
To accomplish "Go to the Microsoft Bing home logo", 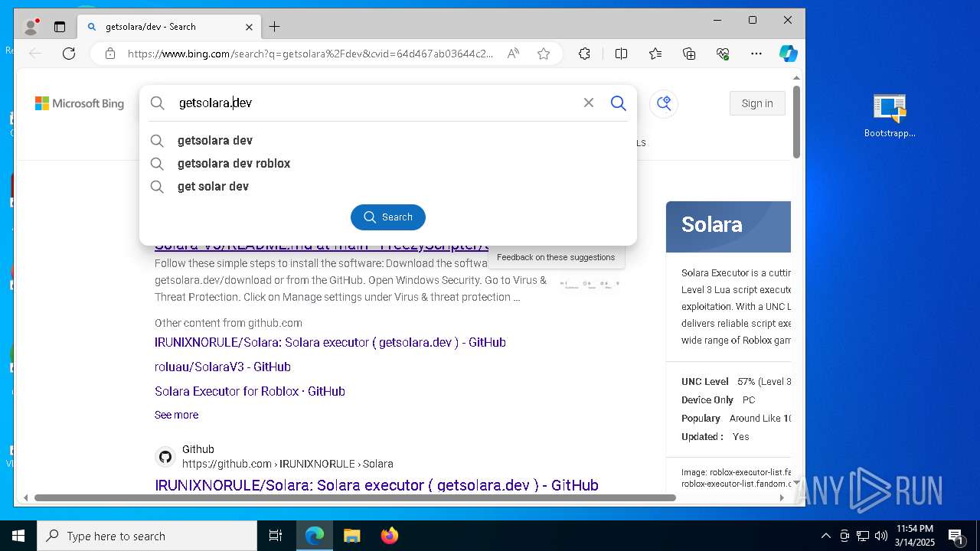I will point(80,103).
